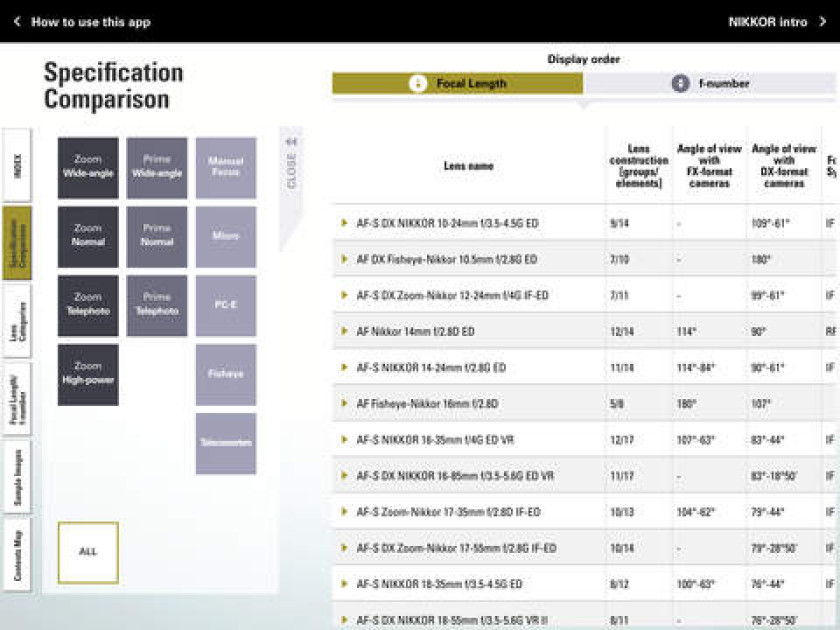Open the INDEX side tab

[17, 165]
